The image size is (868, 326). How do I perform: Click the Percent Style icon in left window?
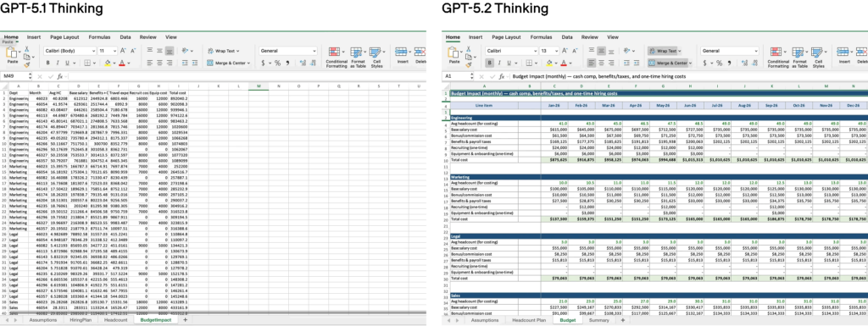click(x=277, y=63)
